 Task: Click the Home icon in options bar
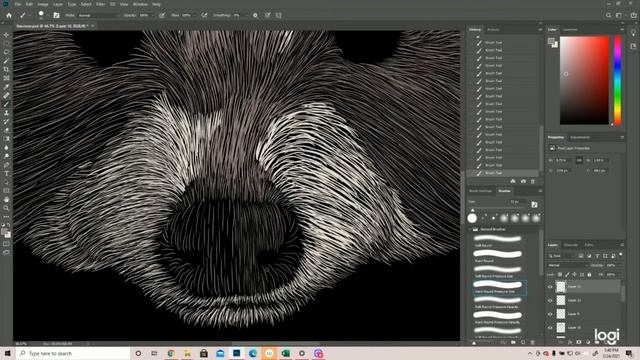[9, 15]
